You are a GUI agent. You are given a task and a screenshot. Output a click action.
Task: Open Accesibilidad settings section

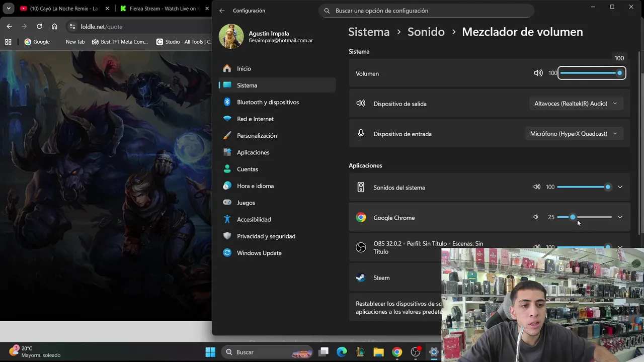(x=277, y=219)
